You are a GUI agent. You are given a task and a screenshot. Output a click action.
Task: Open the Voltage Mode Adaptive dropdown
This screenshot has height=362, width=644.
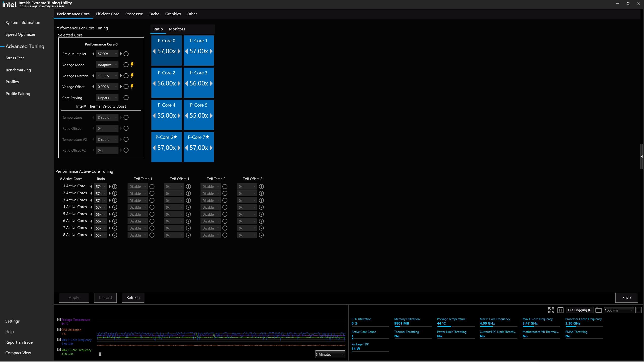pos(107,65)
